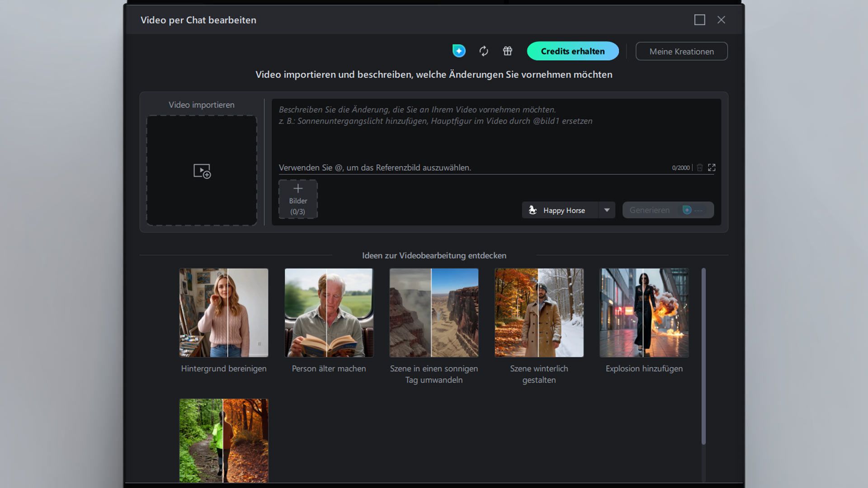
Task: Add reference images via the Bilder plus tile
Action: (298, 199)
